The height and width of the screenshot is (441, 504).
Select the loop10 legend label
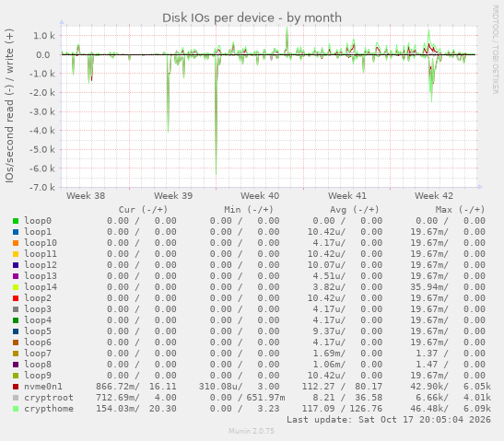pos(41,243)
